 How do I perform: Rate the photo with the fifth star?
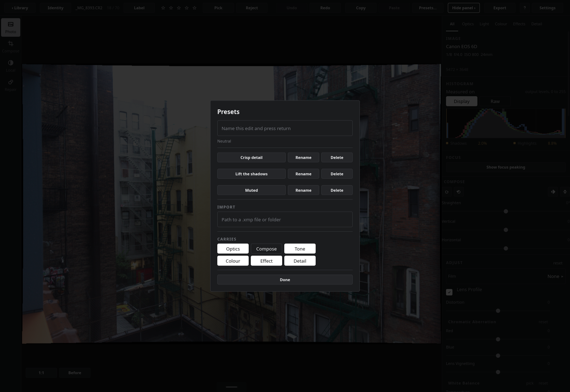click(x=195, y=8)
